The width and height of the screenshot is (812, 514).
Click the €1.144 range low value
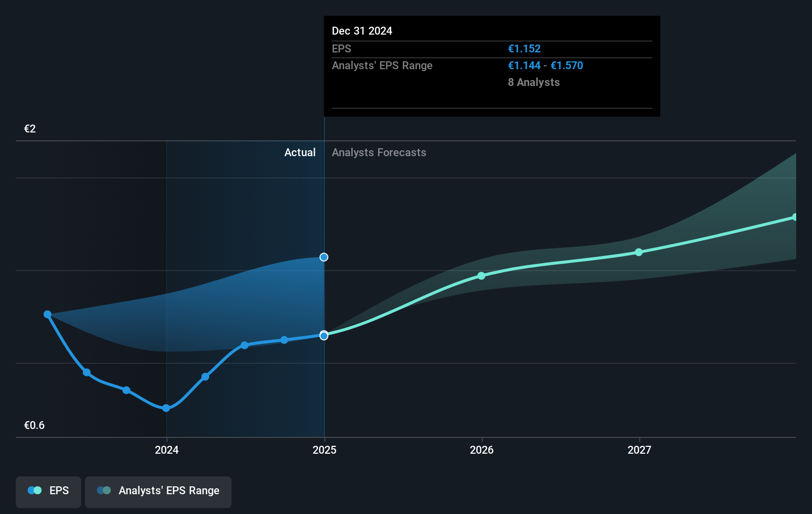coord(524,66)
